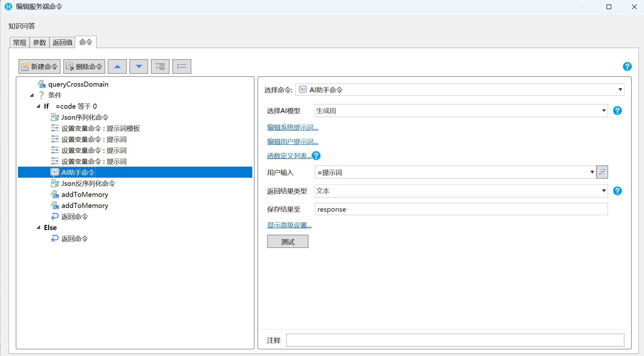Click the formula editor icon beside 用户输入

click(x=602, y=172)
